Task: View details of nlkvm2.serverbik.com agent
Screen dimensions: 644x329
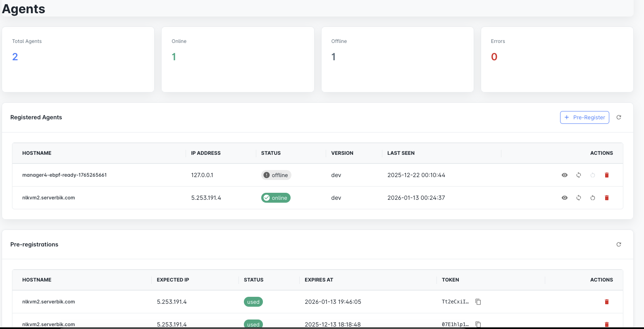Action: point(565,198)
